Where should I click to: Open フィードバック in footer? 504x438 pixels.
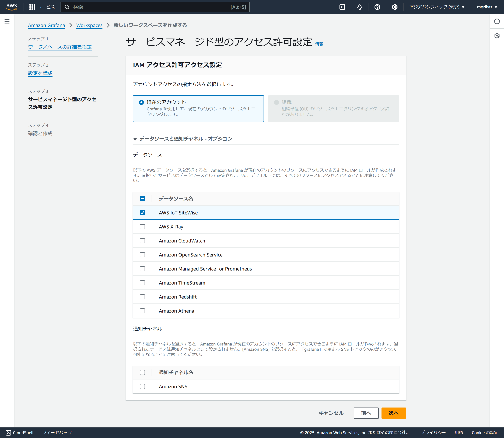click(57, 433)
